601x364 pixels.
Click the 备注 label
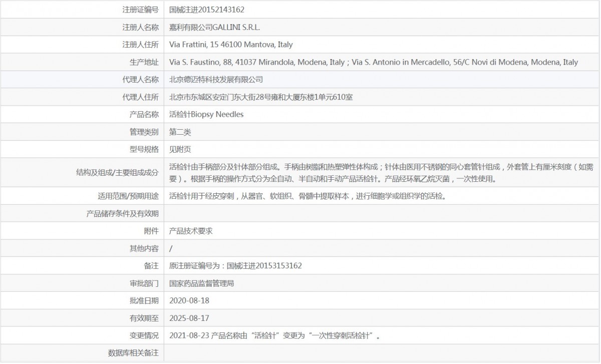pyautogui.click(x=151, y=266)
